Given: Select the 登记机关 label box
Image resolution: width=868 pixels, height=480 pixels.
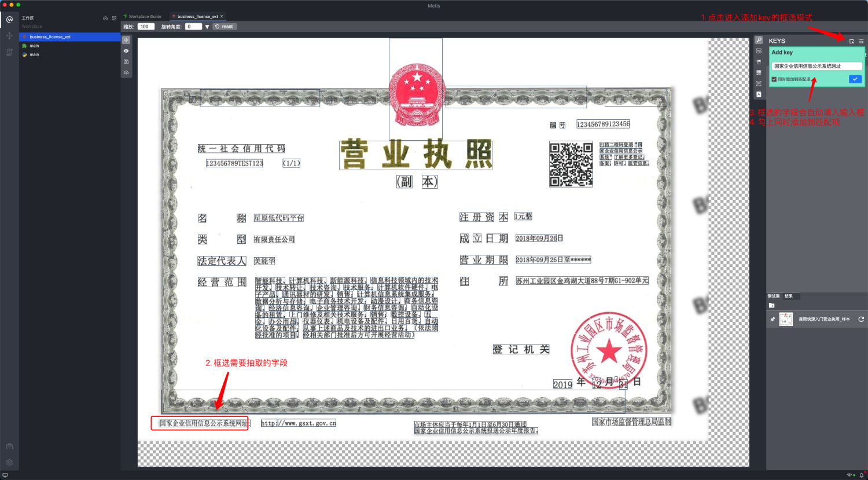Looking at the screenshot, I should click(x=521, y=349).
